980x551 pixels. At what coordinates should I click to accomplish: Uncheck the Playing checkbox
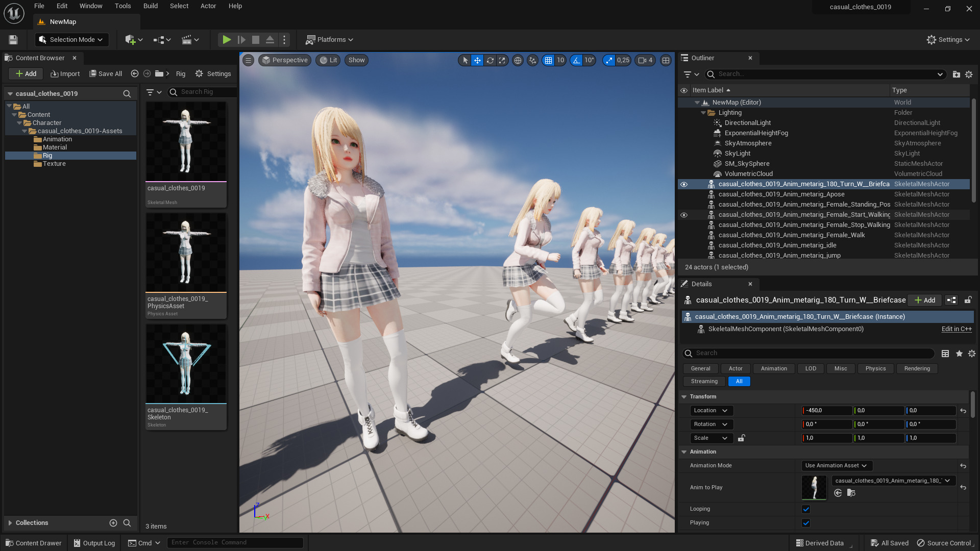pos(806,523)
